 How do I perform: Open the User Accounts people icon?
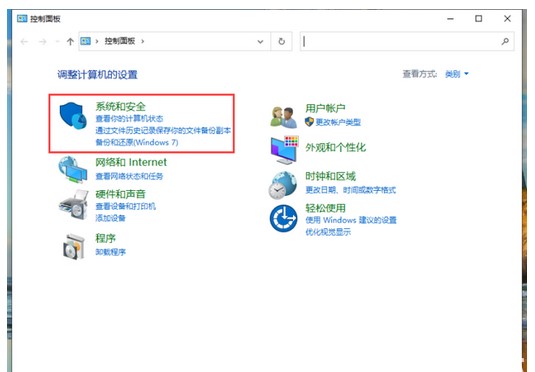(x=284, y=117)
